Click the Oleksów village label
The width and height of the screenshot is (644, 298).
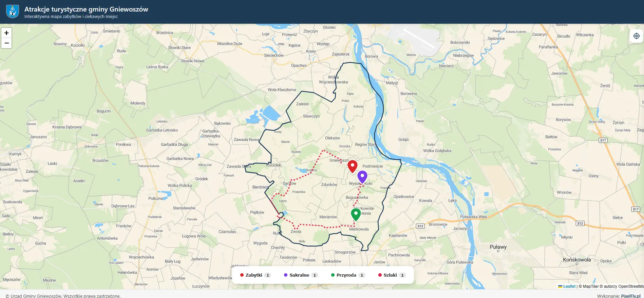[x=332, y=138]
